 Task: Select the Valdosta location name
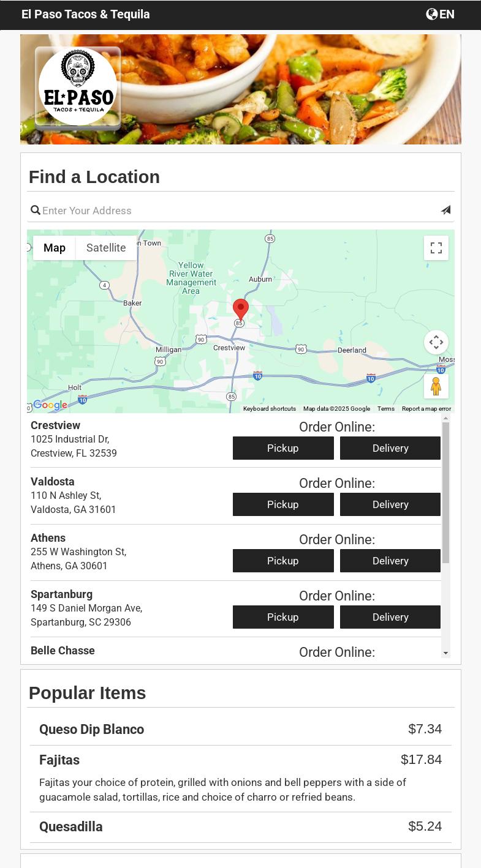[53, 482]
